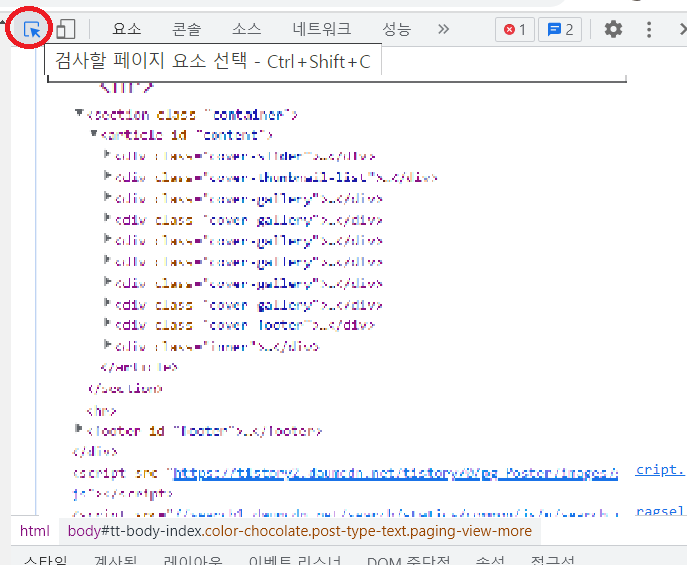Image resolution: width=687 pixels, height=565 pixels.
Task: Open the 이벤트 리스너 tab
Action: pos(294,560)
